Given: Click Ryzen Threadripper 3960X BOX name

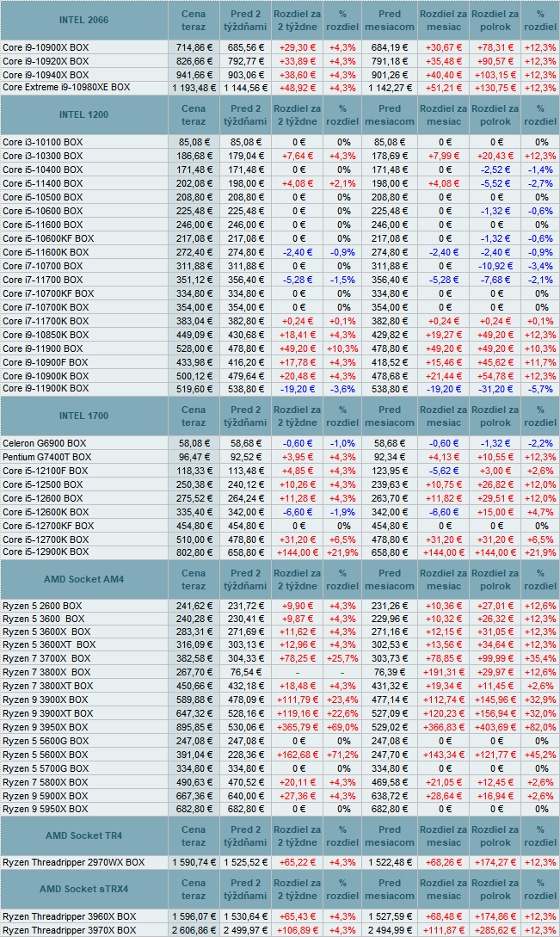Looking at the screenshot, I should 70,916.
